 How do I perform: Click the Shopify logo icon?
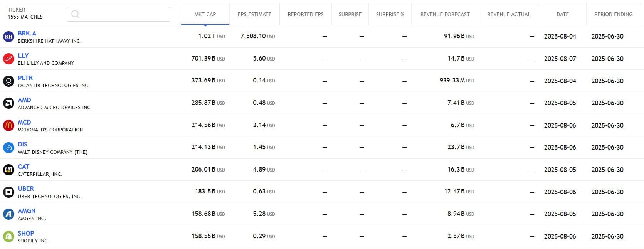click(x=8, y=236)
